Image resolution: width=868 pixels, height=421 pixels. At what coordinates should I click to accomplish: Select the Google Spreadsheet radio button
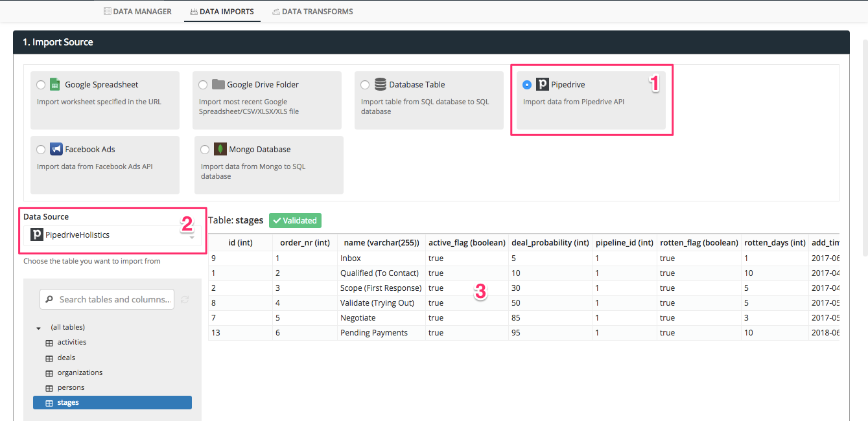pyautogui.click(x=41, y=85)
